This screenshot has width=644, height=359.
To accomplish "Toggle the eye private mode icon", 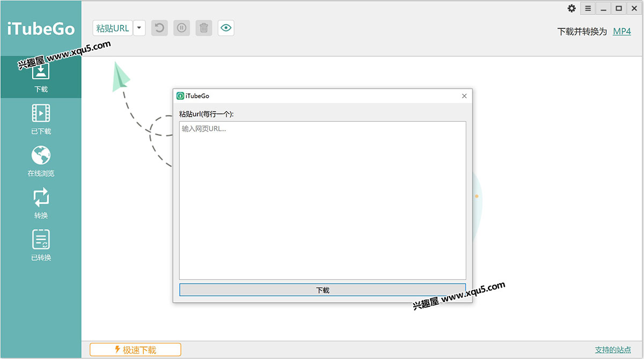I will 226,28.
